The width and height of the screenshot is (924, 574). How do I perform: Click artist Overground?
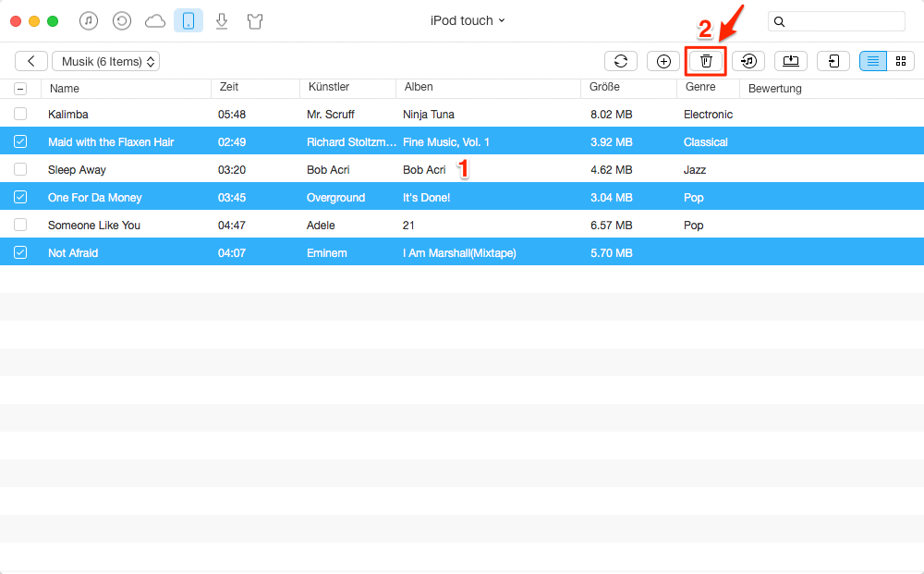coord(336,198)
